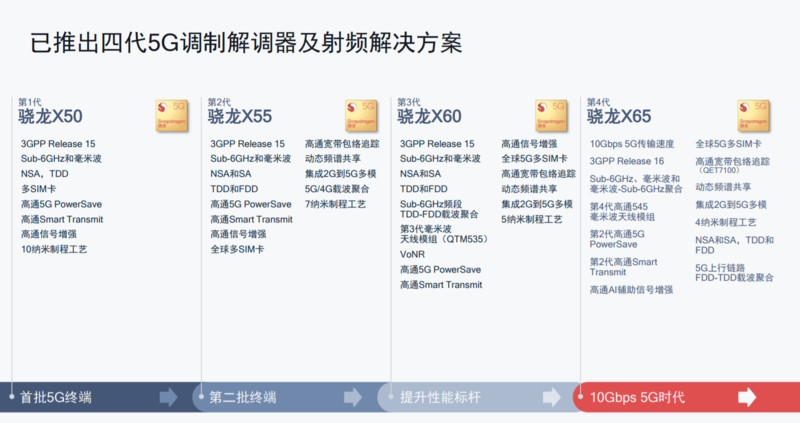This screenshot has height=423, width=800.
Task: Click the 第3代毫米波天线模组 (QTM535) line
Action: (x=444, y=234)
